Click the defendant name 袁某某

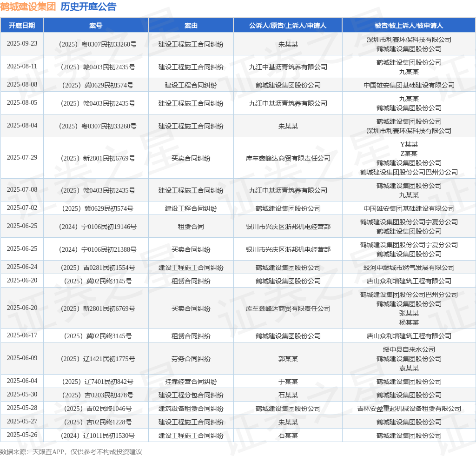point(409,368)
